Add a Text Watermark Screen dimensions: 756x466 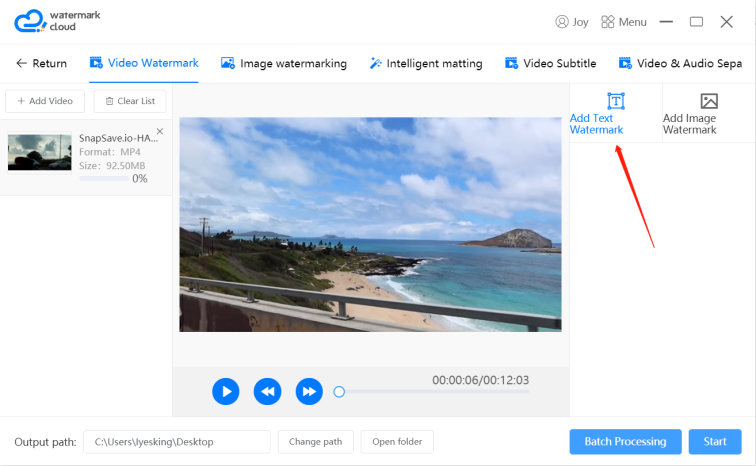616,113
